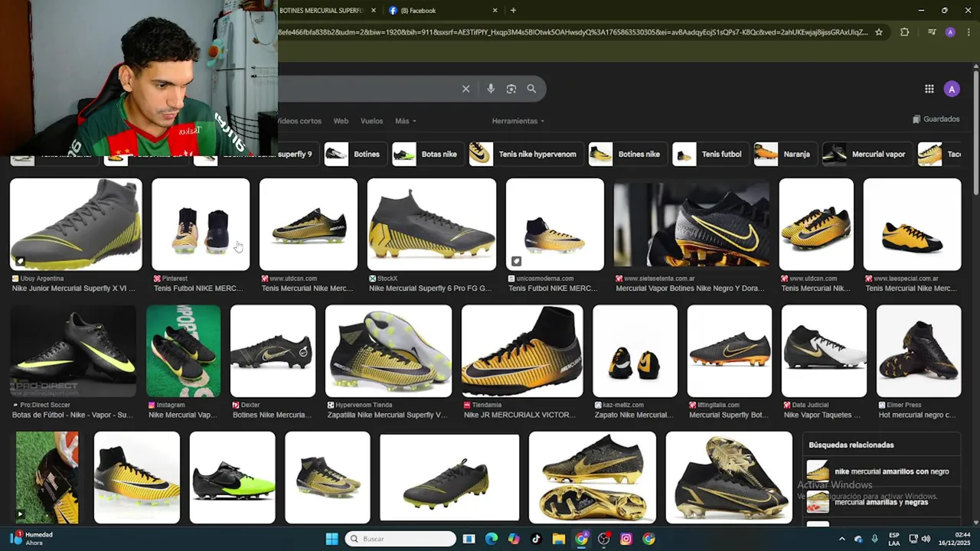Image resolution: width=980 pixels, height=551 pixels.
Task: Open File Explorer from the taskbar
Action: click(x=558, y=539)
